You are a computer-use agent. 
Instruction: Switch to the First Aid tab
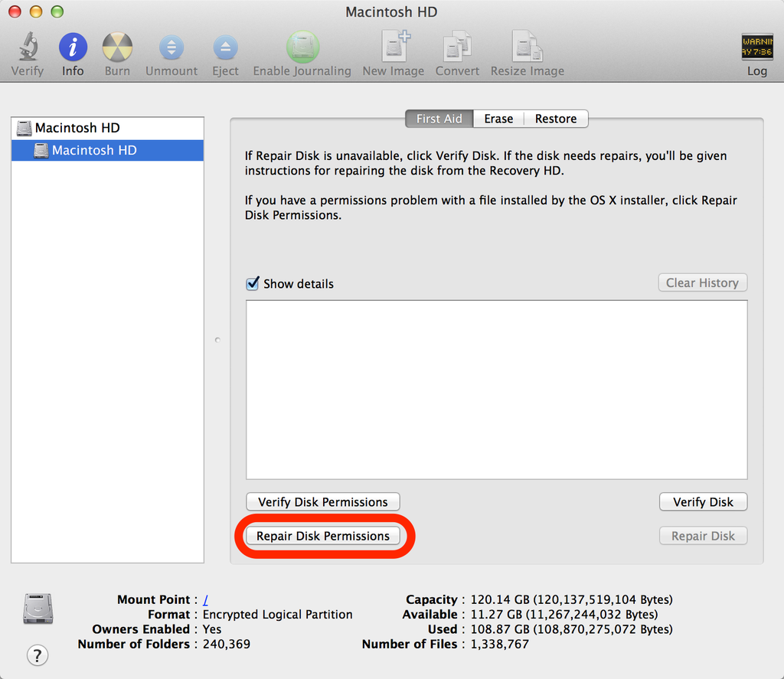439,119
